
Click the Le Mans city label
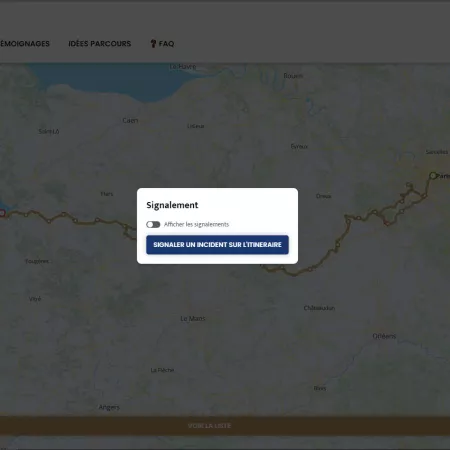tap(193, 319)
